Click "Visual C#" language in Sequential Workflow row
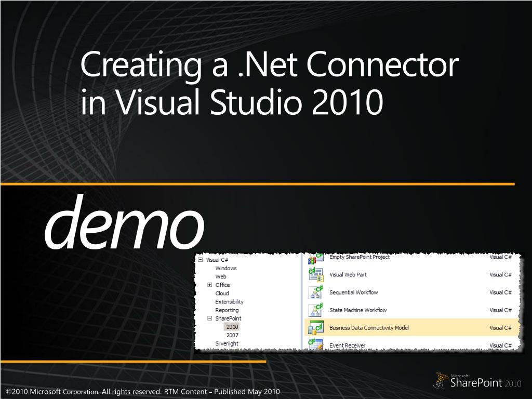The height and width of the screenshot is (399, 532). 500,292
